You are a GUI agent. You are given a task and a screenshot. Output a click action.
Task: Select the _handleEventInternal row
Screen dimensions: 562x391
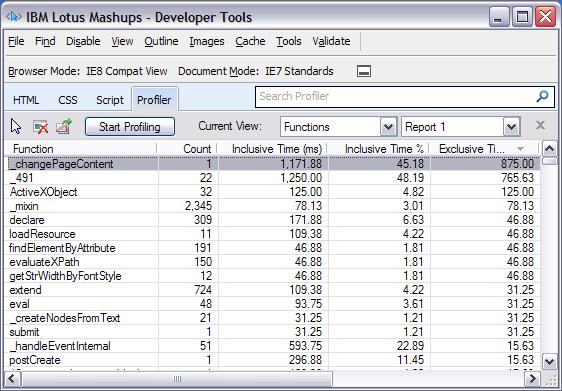273,346
